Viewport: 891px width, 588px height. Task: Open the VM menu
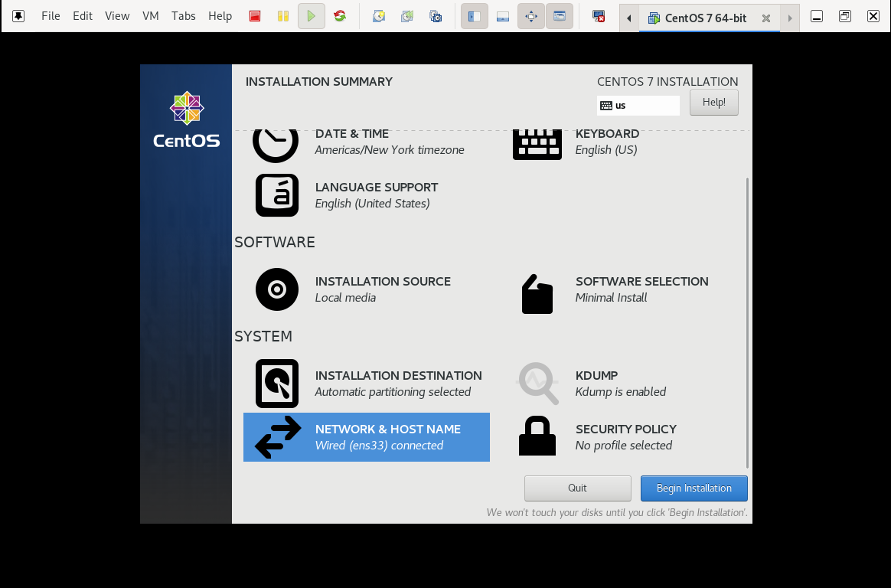(151, 16)
